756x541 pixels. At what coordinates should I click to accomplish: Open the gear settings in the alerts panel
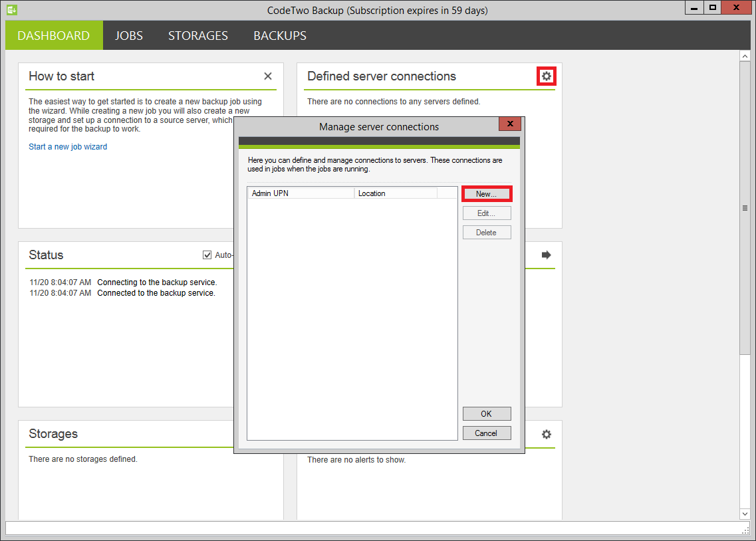(547, 434)
